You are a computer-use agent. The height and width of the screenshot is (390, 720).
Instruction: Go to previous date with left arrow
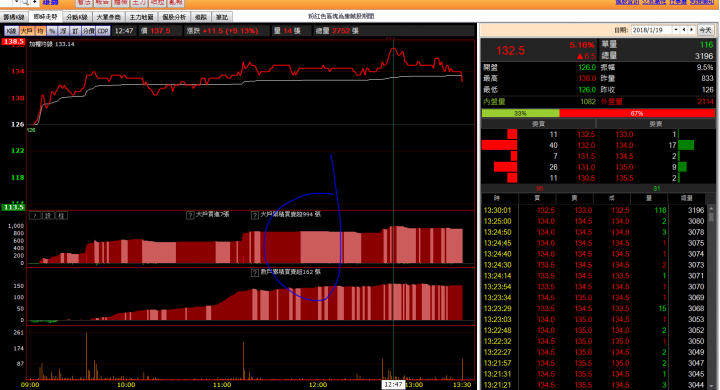pos(684,30)
